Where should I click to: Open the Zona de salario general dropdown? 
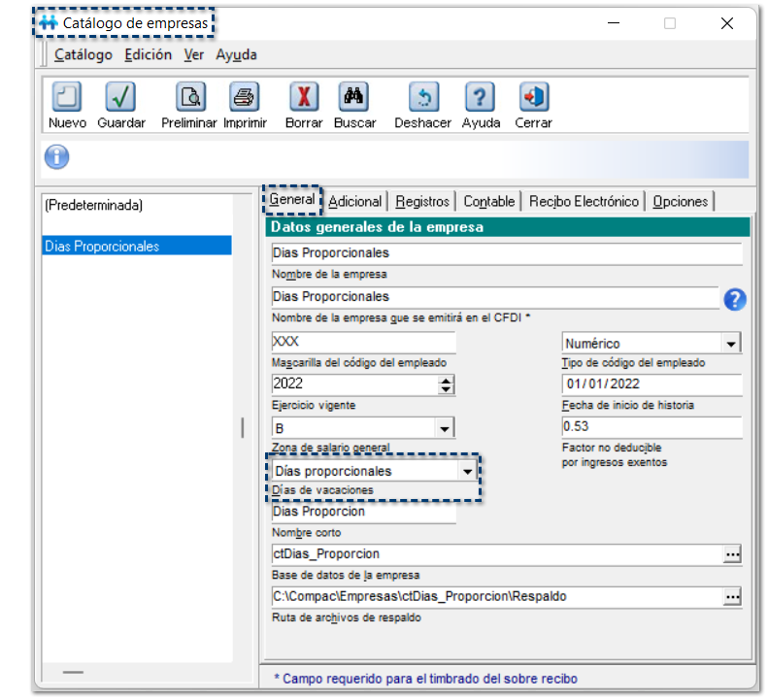pos(445,428)
